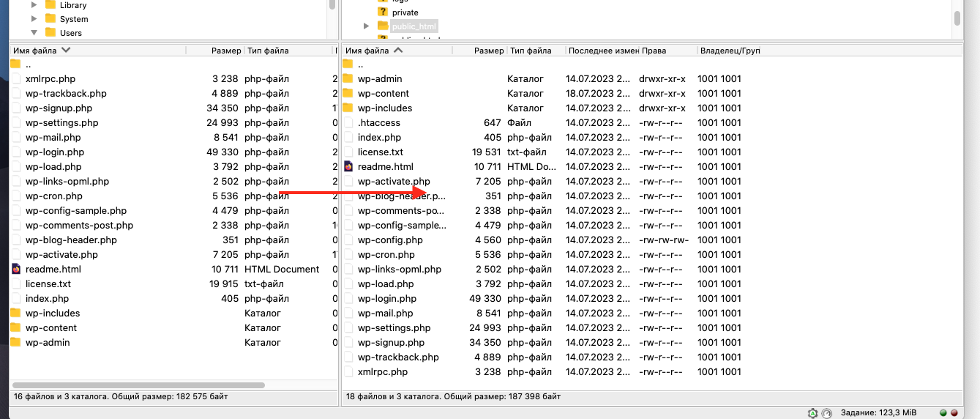
Task: Select wp-settings.php in the local pane
Action: [x=61, y=122]
